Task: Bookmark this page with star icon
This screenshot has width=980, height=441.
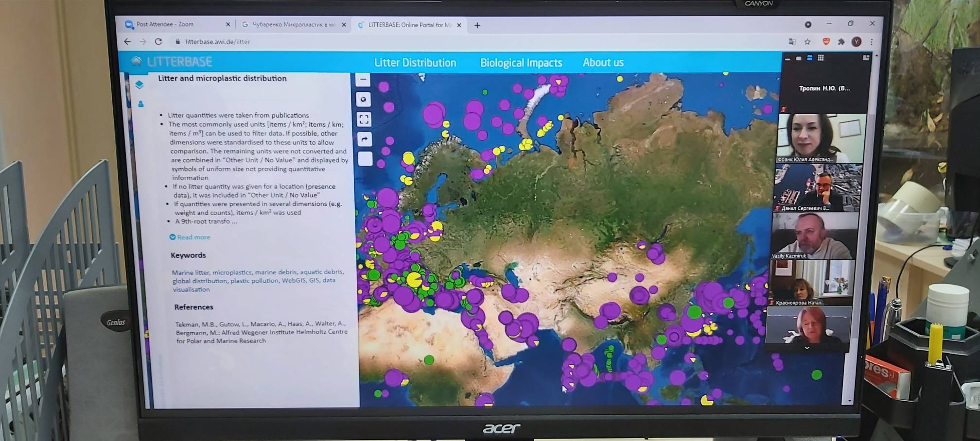Action: (x=807, y=42)
